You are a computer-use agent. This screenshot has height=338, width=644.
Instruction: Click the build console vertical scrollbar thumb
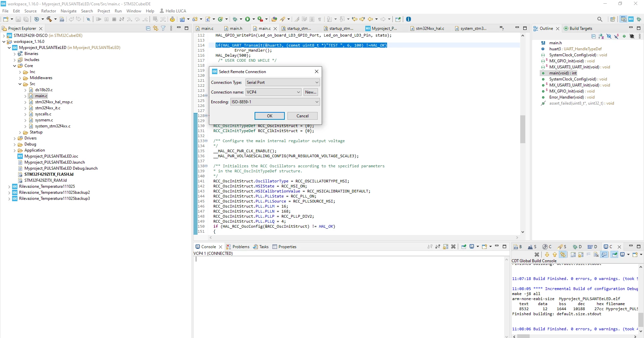coord(641,320)
